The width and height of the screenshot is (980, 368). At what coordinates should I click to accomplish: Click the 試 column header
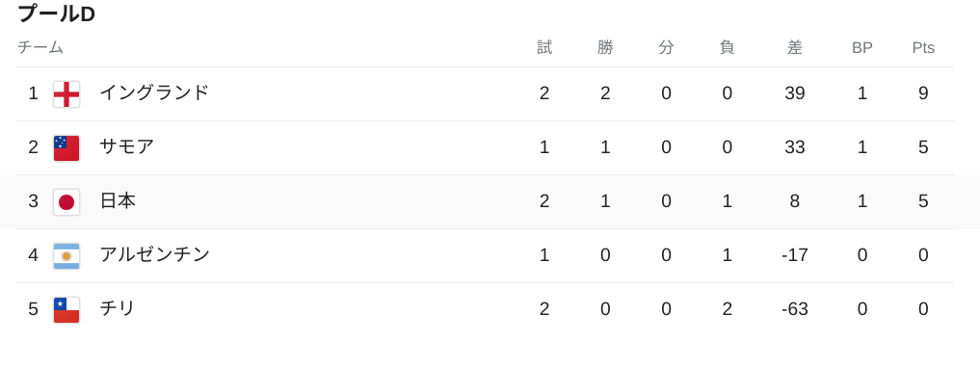point(544,47)
